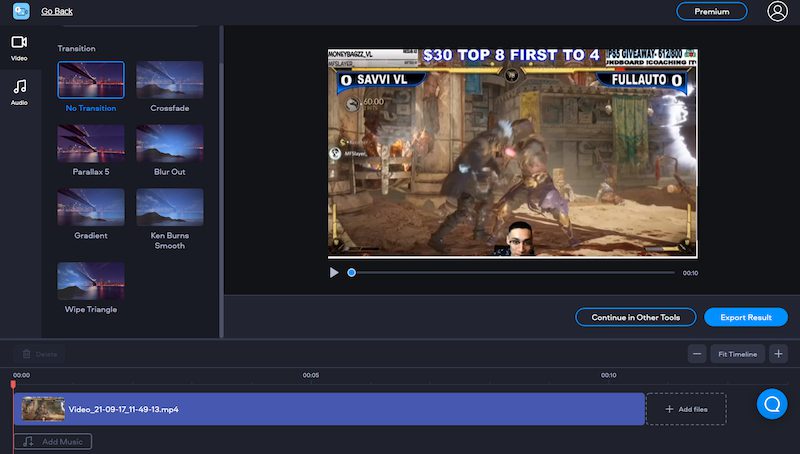This screenshot has height=454, width=800.
Task: Choose the Wipe Triangle transition
Action: tap(91, 281)
